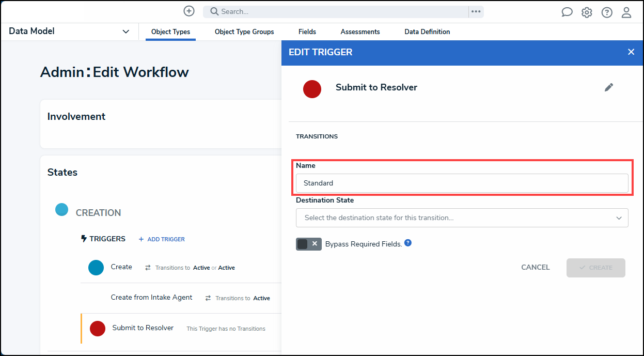The height and width of the screenshot is (356, 644).
Task: Toggle Bypass Required Fields switch
Action: (x=309, y=244)
